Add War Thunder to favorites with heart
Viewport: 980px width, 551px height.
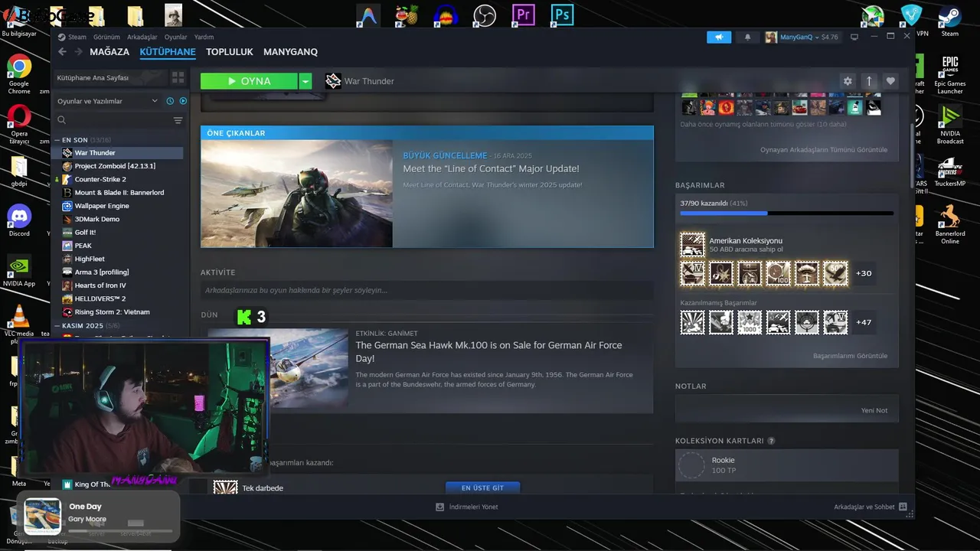click(890, 81)
